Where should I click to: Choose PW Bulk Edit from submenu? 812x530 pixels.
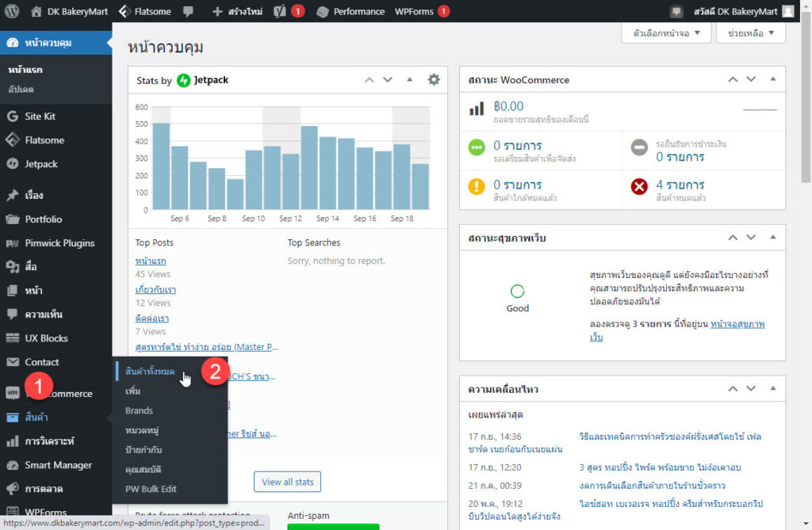151,490
